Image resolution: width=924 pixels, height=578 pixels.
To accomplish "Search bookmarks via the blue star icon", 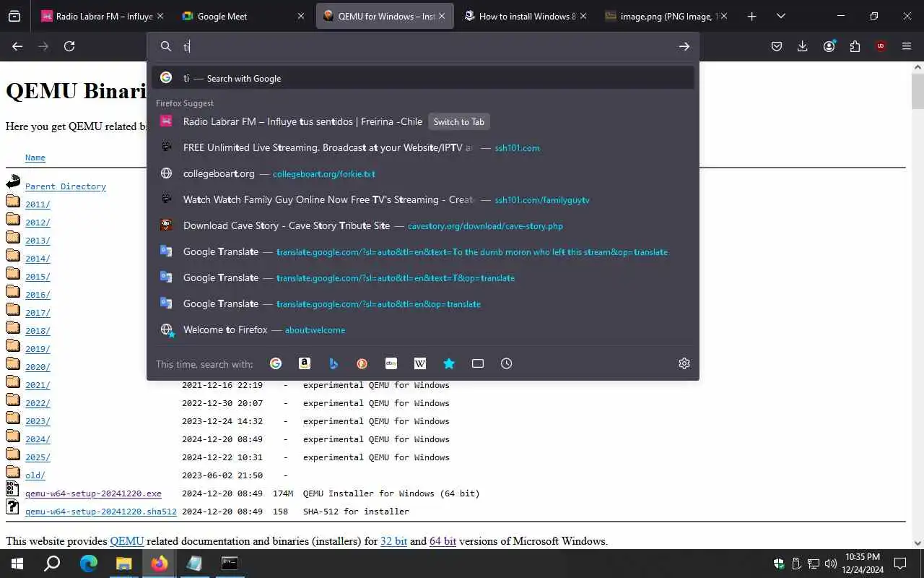I will tap(449, 363).
